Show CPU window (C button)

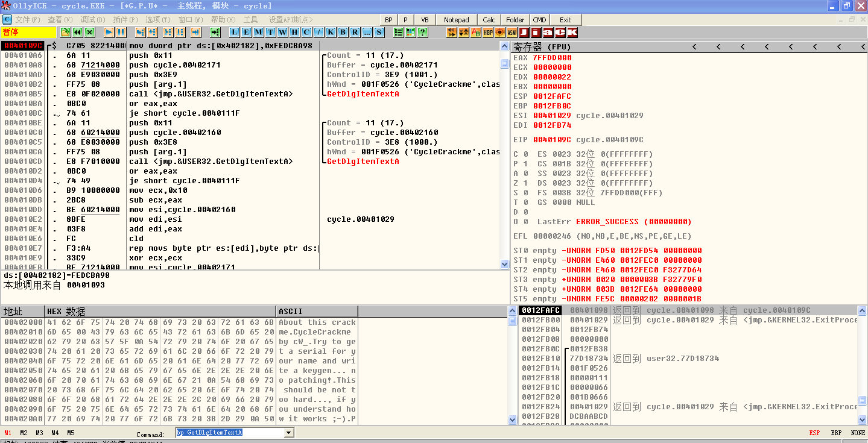[x=307, y=32]
